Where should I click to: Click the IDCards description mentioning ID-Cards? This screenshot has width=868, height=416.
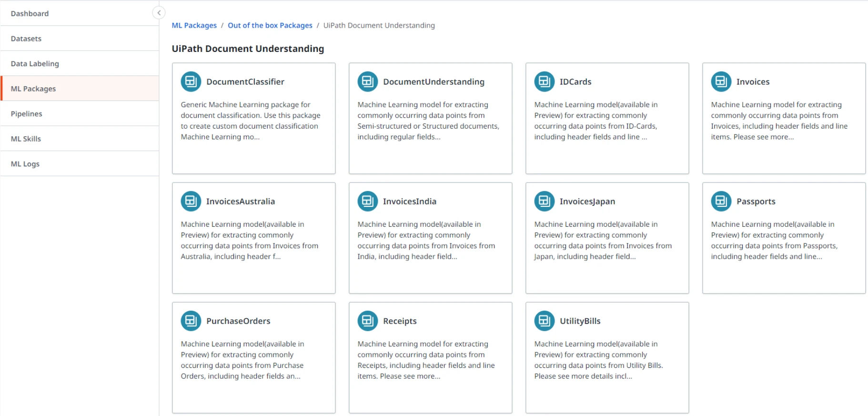click(596, 121)
